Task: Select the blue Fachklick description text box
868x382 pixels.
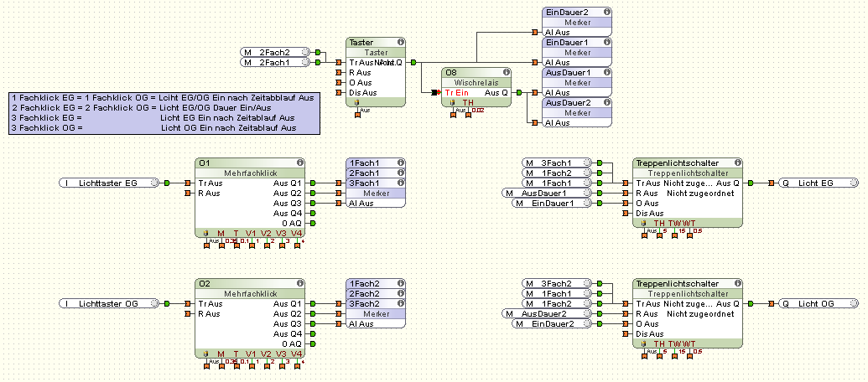Action: click(x=164, y=113)
